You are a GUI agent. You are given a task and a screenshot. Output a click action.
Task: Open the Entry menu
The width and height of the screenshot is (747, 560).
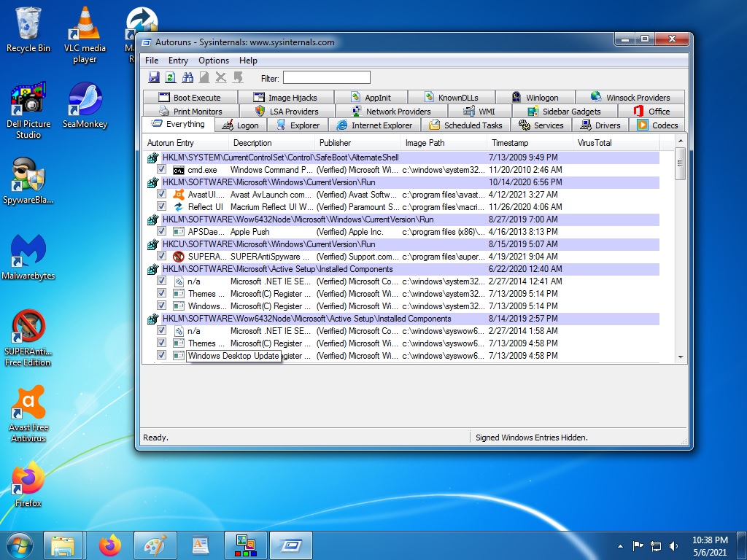[x=178, y=61]
